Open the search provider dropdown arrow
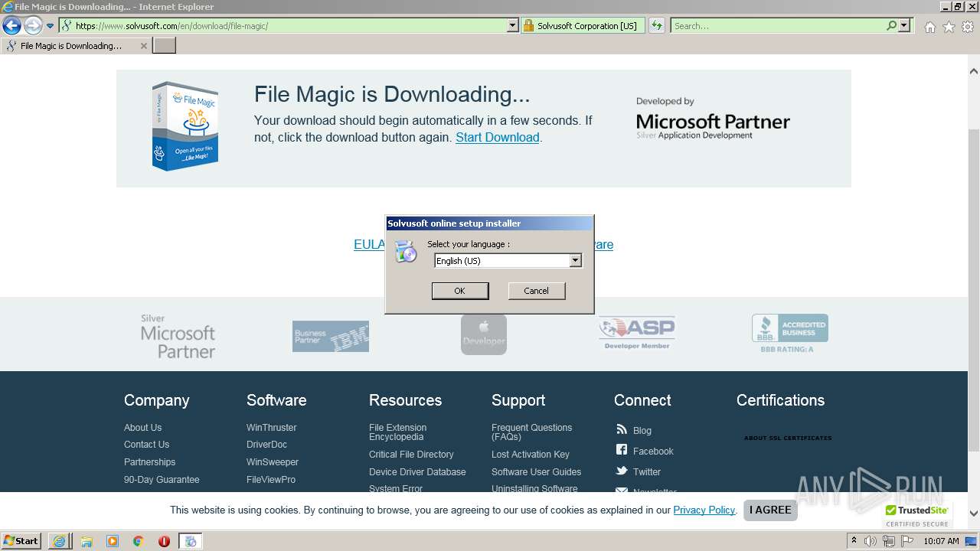 point(904,25)
